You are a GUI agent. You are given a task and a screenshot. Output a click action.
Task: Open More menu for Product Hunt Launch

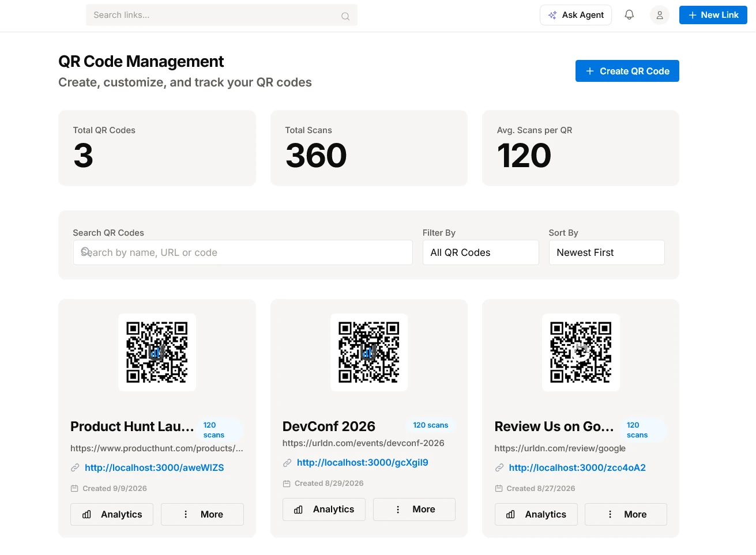202,514
